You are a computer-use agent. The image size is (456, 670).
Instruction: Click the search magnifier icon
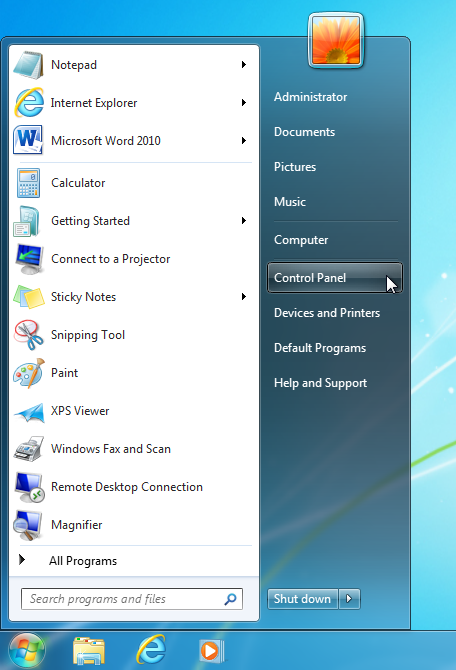(230, 599)
